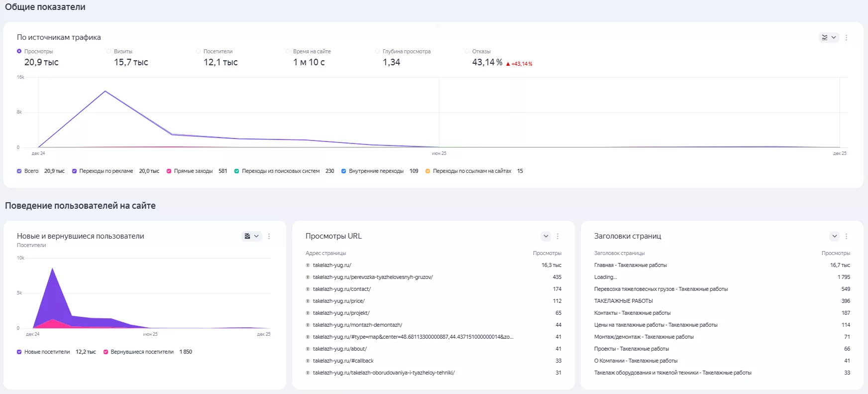
Task: Open three-dot menu of traffic sources widget
Action: pos(846,37)
